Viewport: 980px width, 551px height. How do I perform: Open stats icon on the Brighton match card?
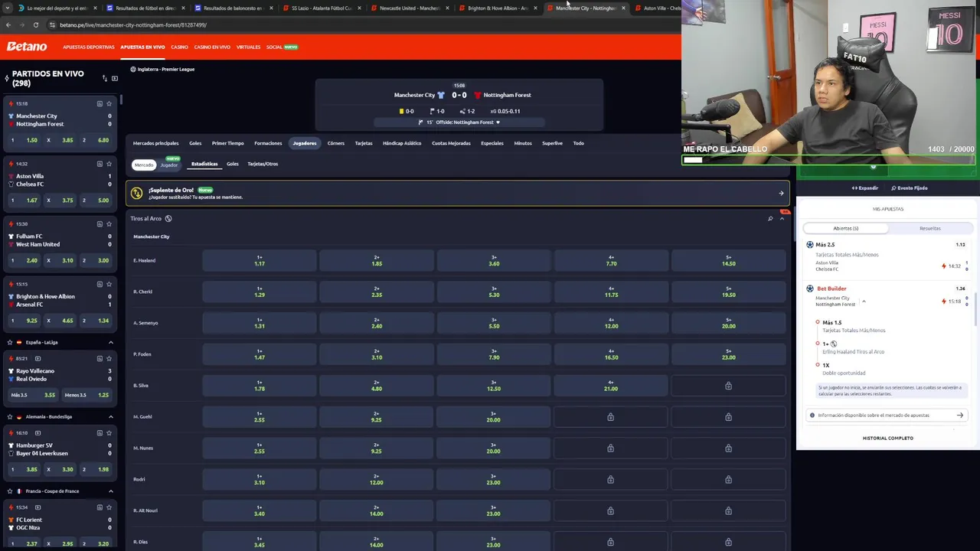click(100, 284)
